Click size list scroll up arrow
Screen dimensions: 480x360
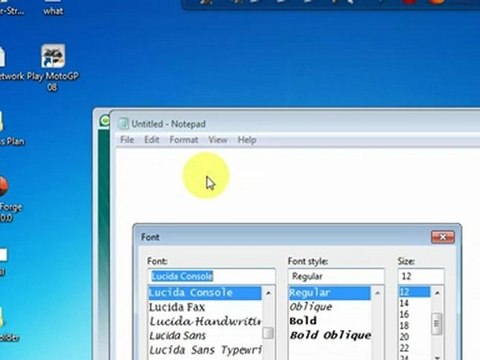[437, 293]
